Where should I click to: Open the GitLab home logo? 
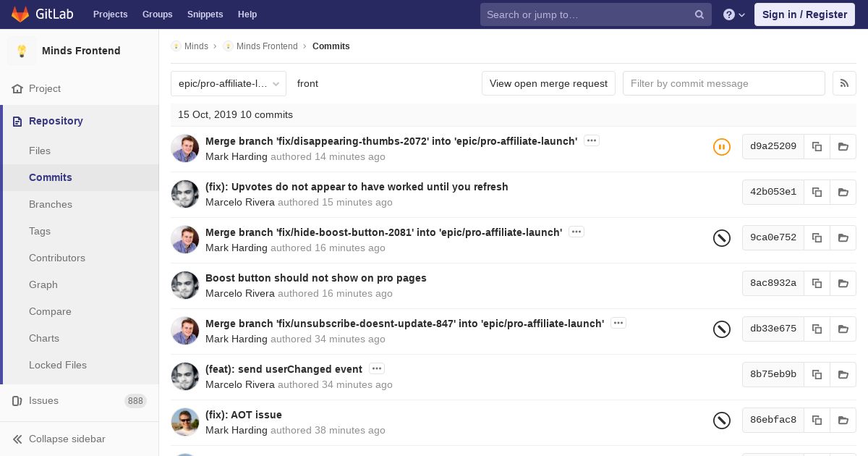[41, 14]
